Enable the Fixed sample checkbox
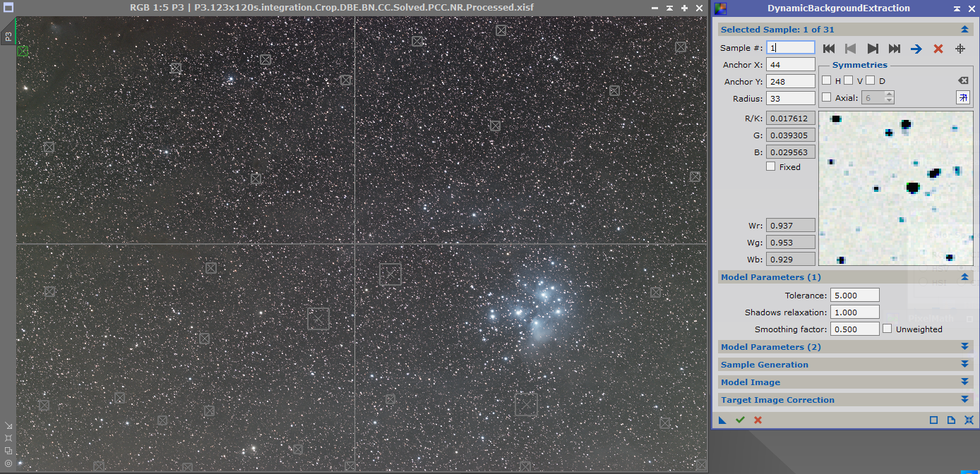 771,166
